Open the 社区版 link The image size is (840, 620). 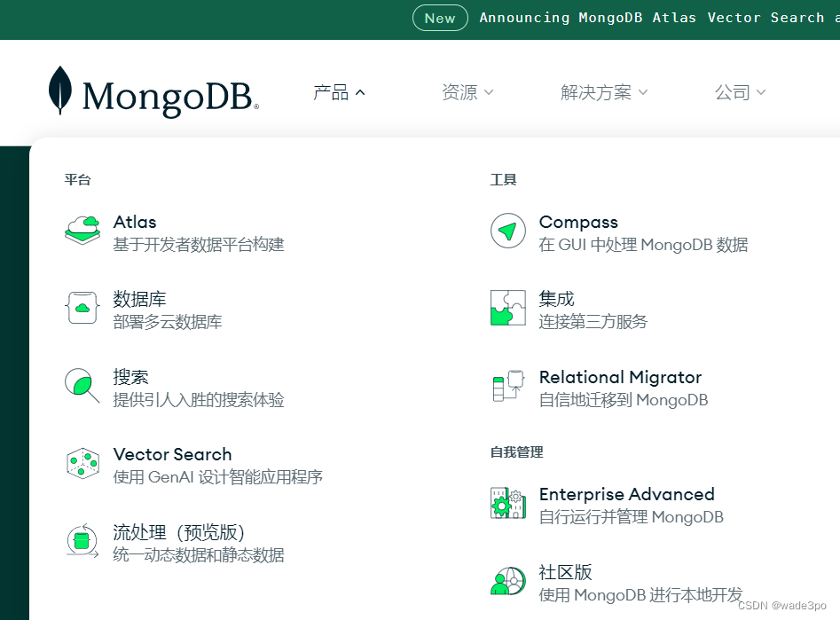tap(565, 572)
